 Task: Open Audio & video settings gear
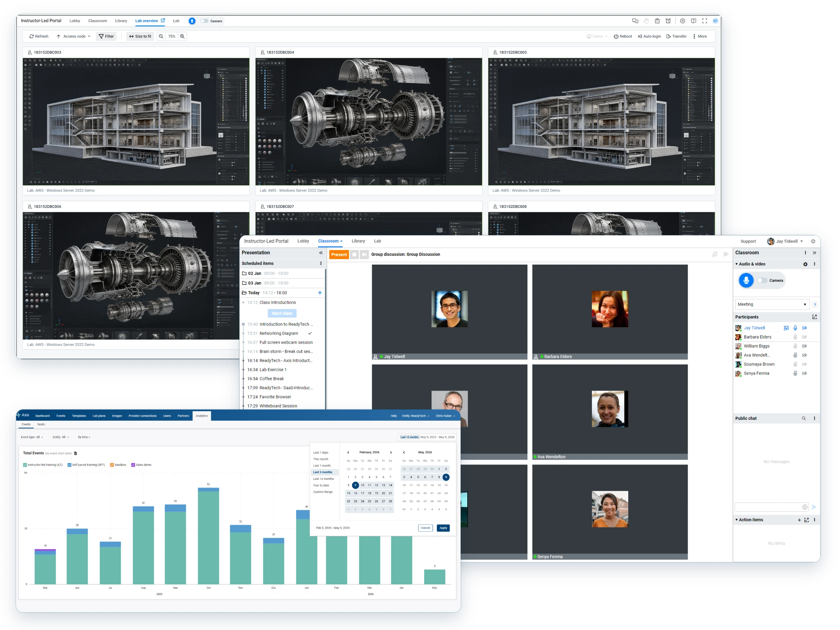point(805,264)
